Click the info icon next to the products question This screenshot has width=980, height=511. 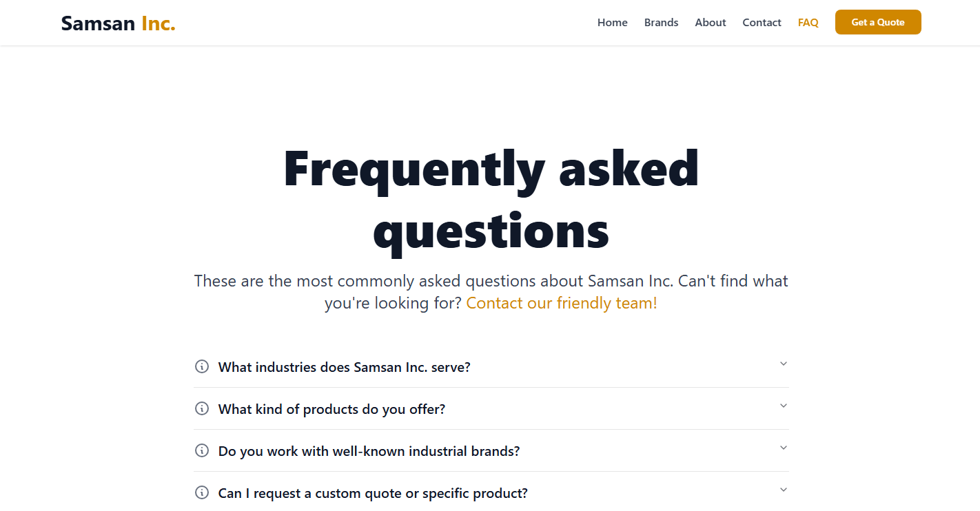[202, 408]
